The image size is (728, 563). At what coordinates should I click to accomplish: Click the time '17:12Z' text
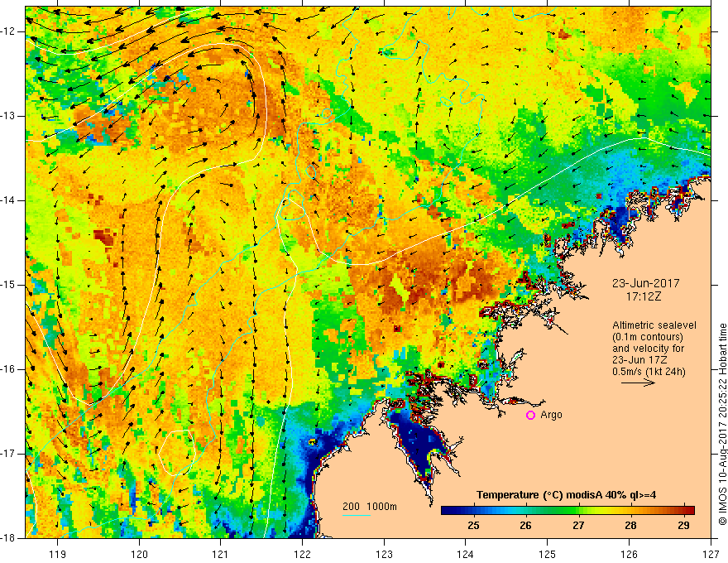[644, 296]
